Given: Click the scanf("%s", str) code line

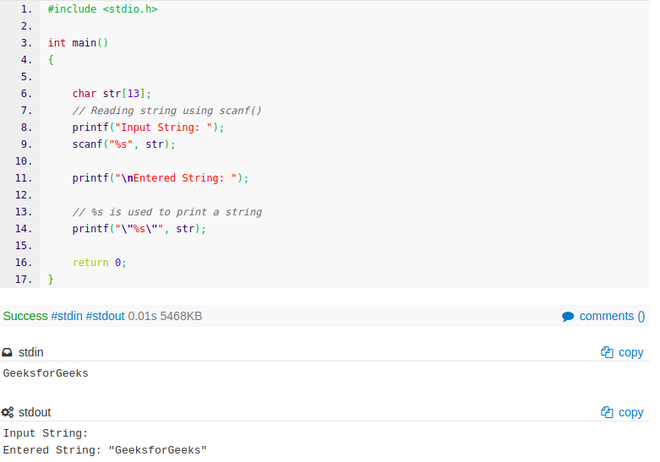Looking at the screenshot, I should coord(123,144).
